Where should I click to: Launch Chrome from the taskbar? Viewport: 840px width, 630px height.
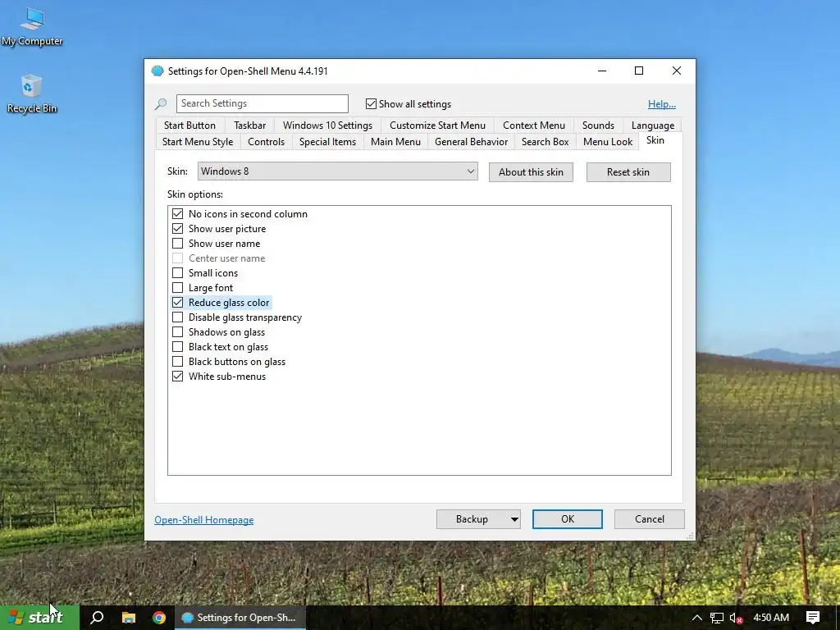click(x=159, y=618)
